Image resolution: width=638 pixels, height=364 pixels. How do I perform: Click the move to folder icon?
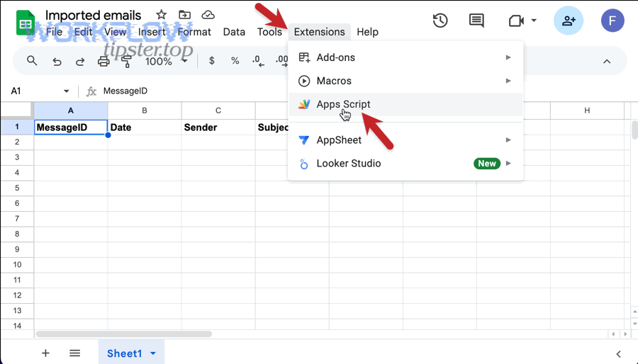point(185,15)
